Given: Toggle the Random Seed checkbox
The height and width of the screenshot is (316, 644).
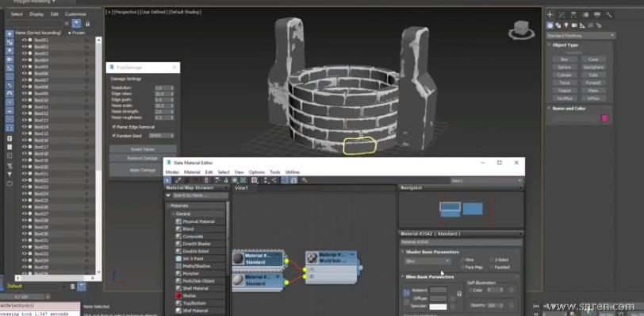Looking at the screenshot, I should [113, 136].
